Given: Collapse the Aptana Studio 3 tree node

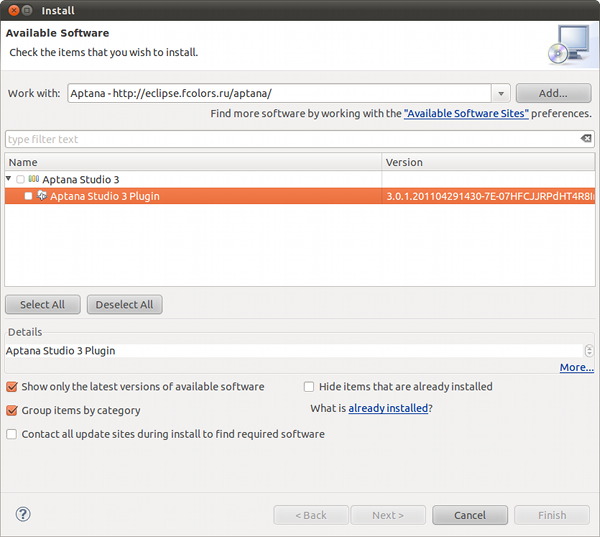Looking at the screenshot, I should 8,179.
